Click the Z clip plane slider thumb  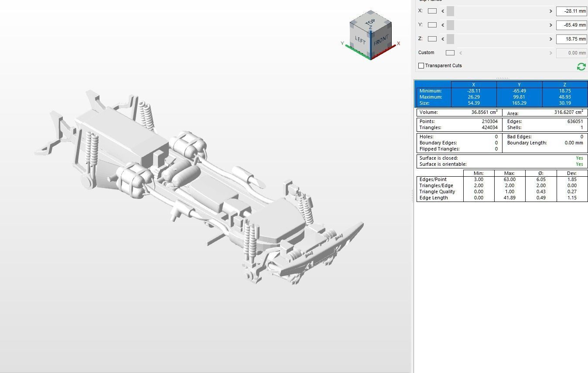tap(450, 39)
